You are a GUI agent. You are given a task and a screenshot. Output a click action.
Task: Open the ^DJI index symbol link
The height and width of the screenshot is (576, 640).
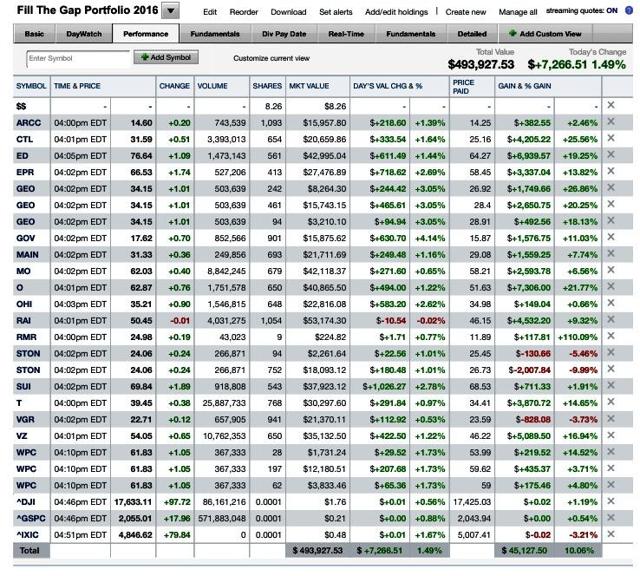26,502
